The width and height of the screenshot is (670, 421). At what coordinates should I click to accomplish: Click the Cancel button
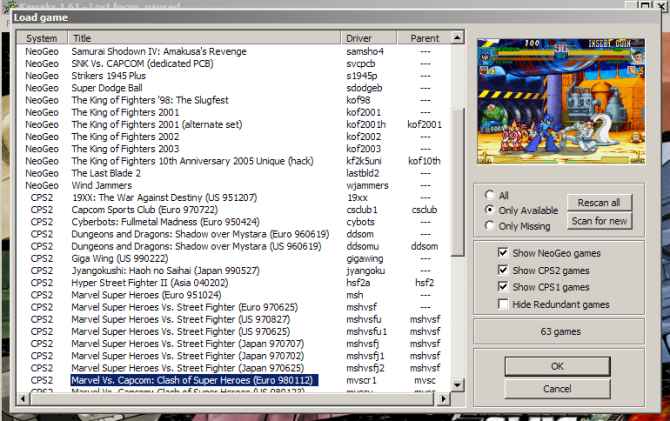[x=557, y=387]
